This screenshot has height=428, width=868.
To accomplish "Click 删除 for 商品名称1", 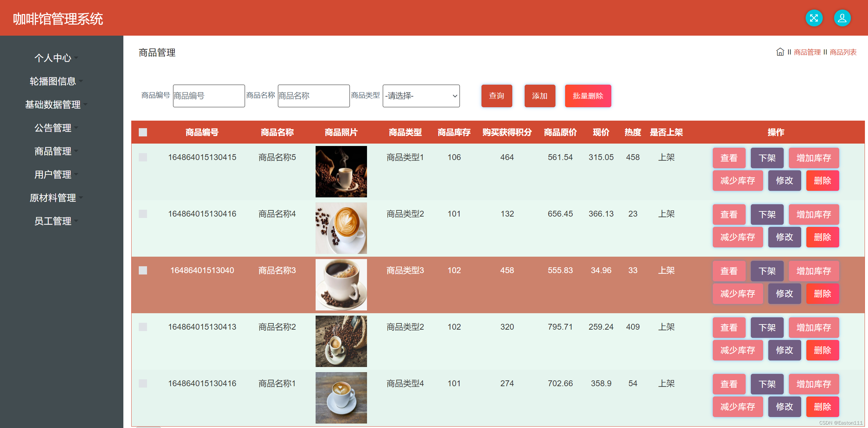I will click(822, 407).
